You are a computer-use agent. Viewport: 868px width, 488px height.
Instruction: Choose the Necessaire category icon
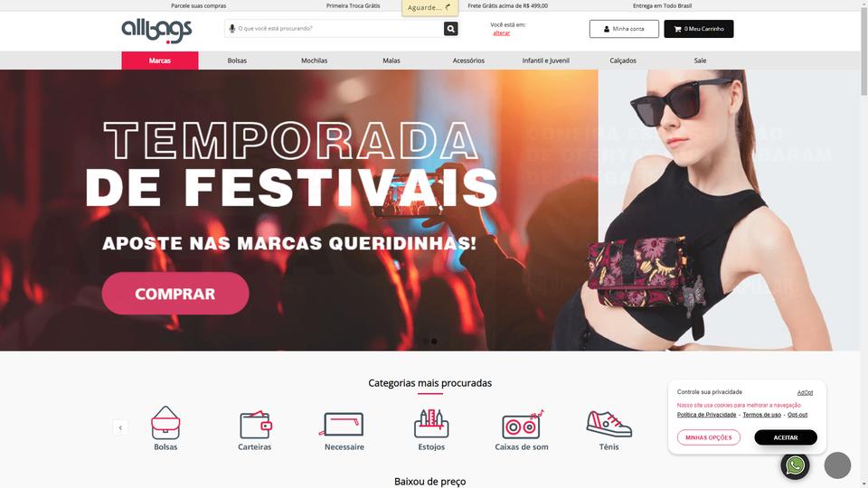coord(344,425)
